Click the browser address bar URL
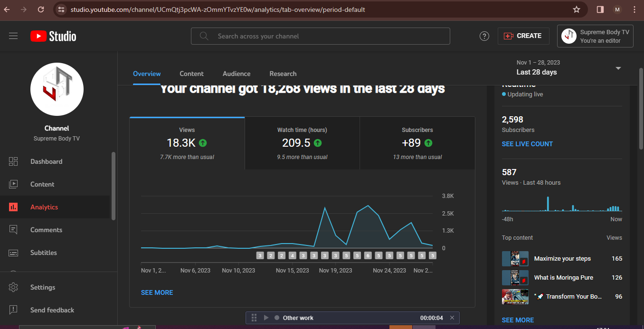This screenshot has height=329, width=644. click(x=218, y=9)
